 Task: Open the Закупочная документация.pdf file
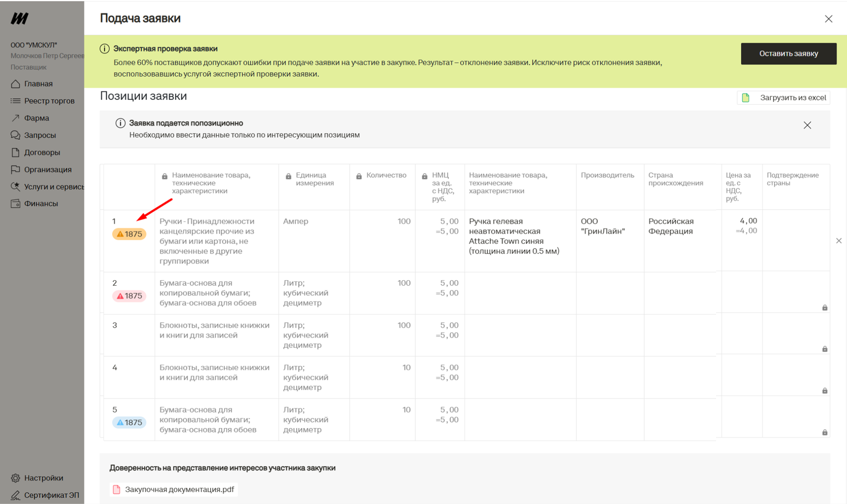tap(179, 489)
